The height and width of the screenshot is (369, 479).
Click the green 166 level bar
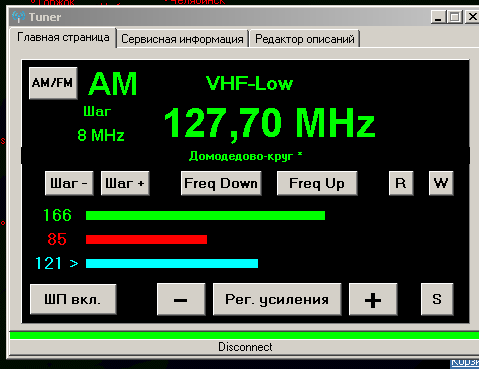[205, 215]
